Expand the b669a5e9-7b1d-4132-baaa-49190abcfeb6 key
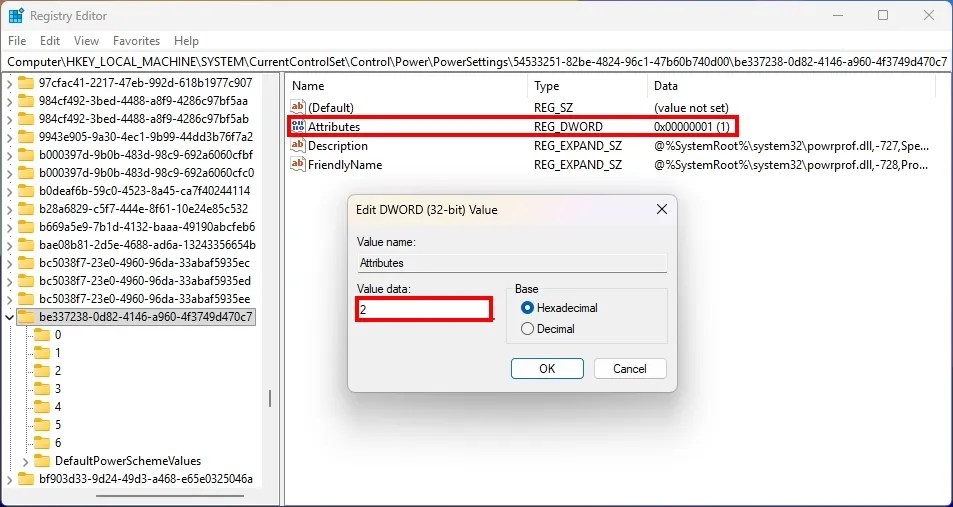The image size is (953, 507). pyautogui.click(x=9, y=227)
